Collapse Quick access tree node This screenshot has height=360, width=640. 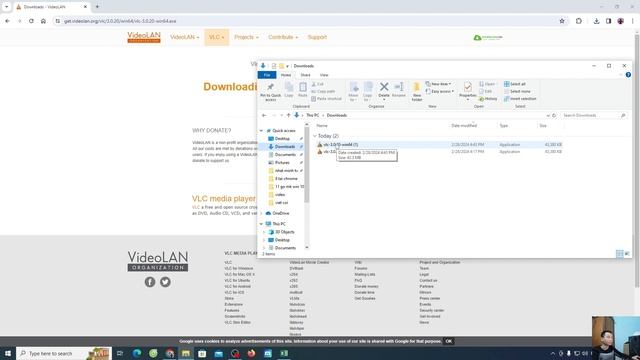(261, 131)
